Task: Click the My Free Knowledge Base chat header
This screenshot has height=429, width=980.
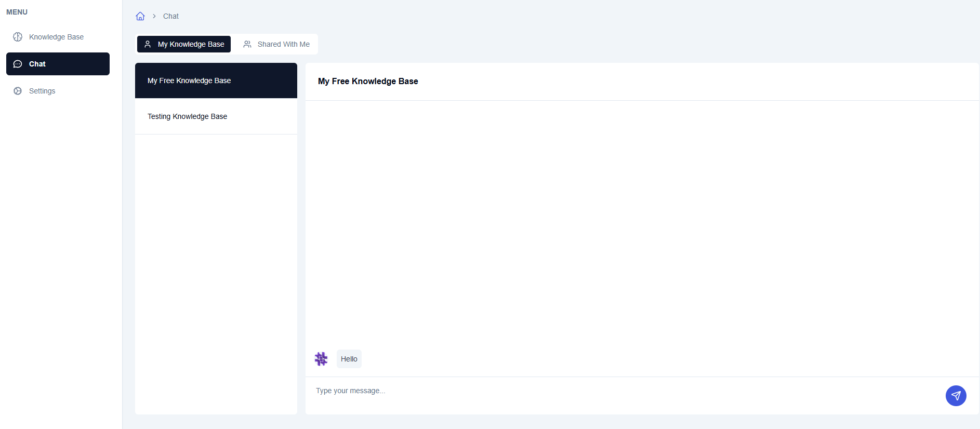Action: [368, 81]
